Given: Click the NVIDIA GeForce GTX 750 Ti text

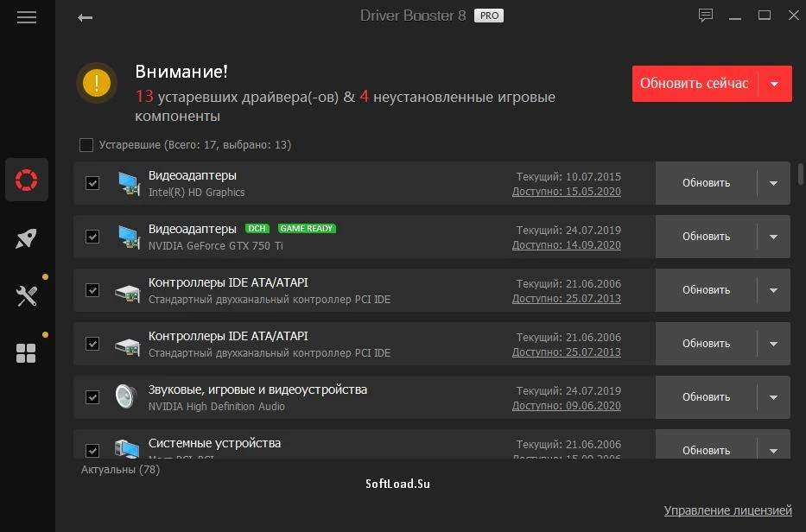Looking at the screenshot, I should pyautogui.click(x=215, y=245).
